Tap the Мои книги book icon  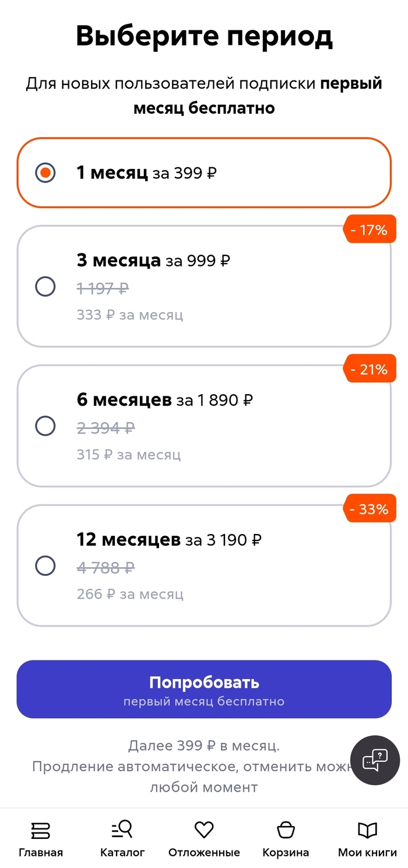[367, 830]
